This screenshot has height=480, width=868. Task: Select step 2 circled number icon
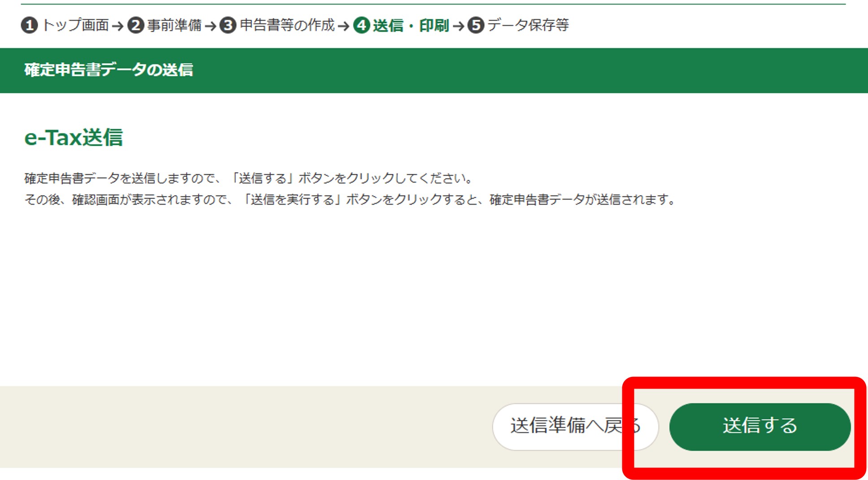135,25
